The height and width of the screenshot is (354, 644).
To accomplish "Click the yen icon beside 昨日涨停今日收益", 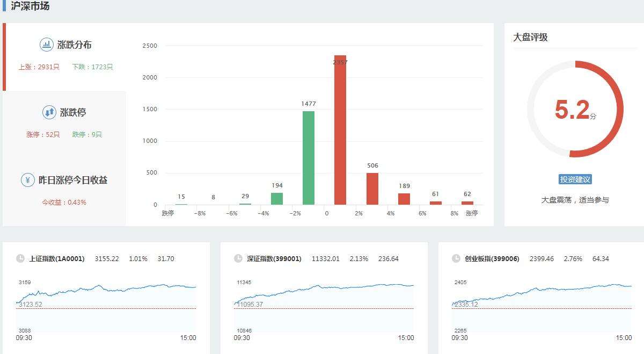I will click(28, 180).
